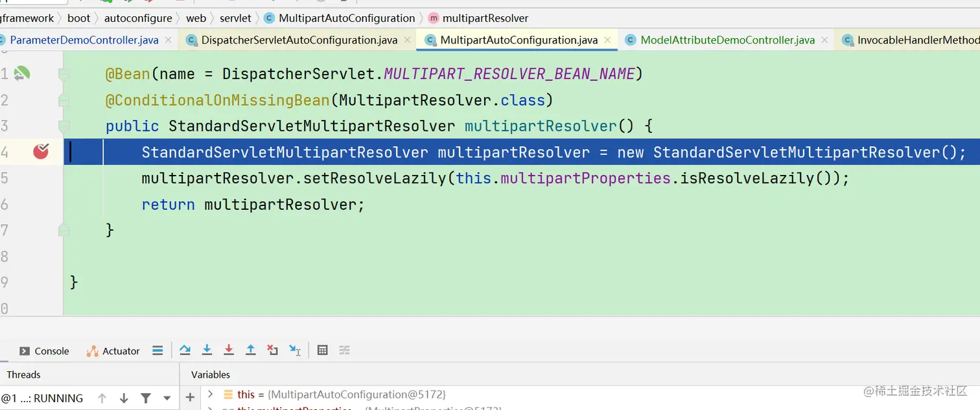This screenshot has width=980, height=410.
Task: Select the '@1 ...: RUNNING' thread entry
Action: [42, 398]
